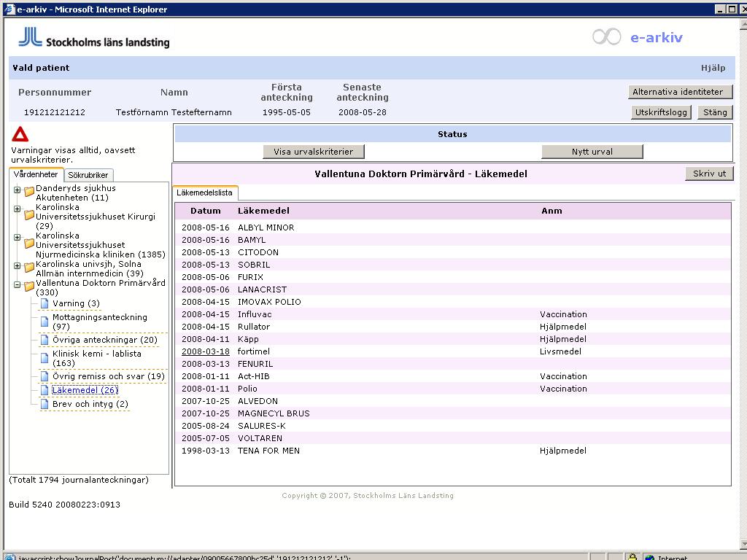The width and height of the screenshot is (747, 560).
Task: Click the MAGNECYL BRUS entry
Action: (274, 413)
